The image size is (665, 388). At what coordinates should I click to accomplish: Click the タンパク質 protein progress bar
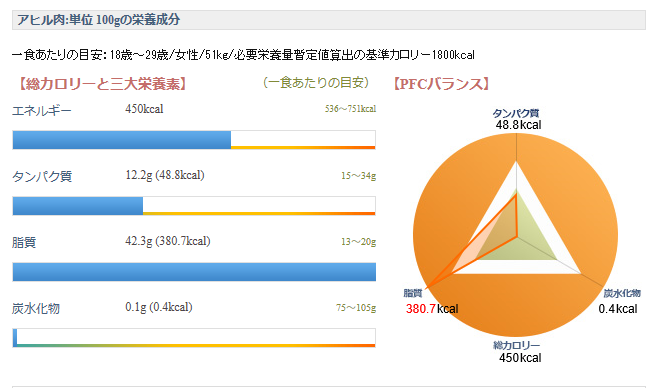pos(194,206)
